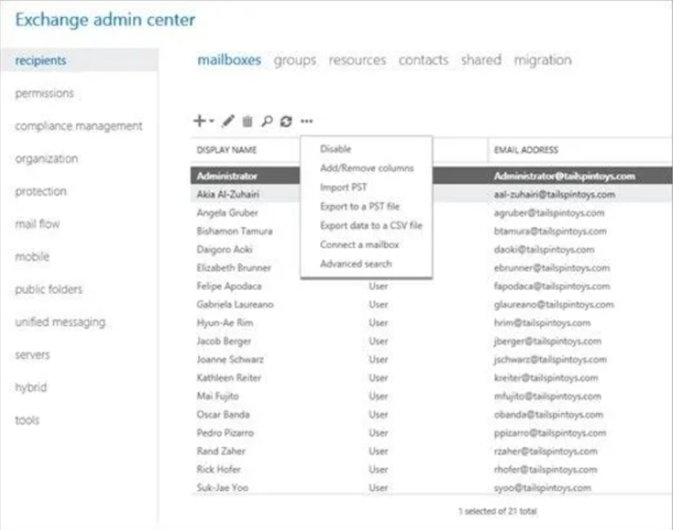The image size is (673, 530).
Task: Click the three-dot more options icon
Action: pos(307,121)
